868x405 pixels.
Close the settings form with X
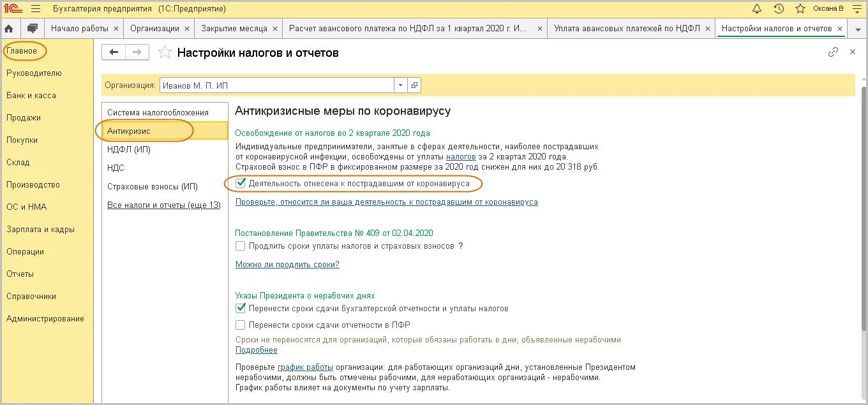tap(853, 52)
